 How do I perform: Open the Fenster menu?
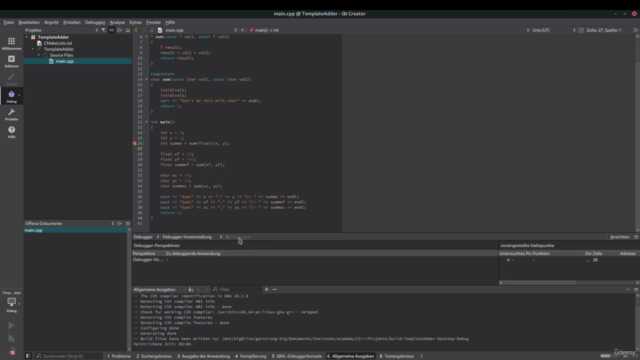point(153,22)
